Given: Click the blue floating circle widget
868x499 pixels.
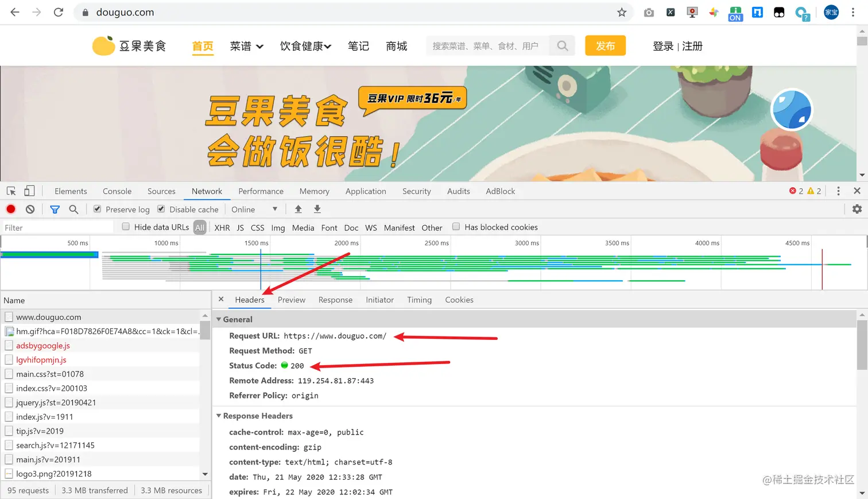Looking at the screenshot, I should [792, 110].
